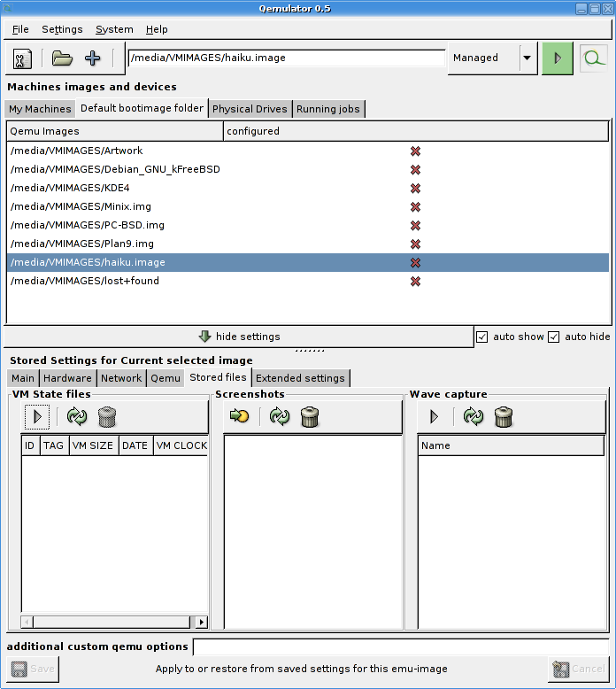The image size is (616, 689).
Task: Toggle the auto show checkbox
Action: pos(482,337)
